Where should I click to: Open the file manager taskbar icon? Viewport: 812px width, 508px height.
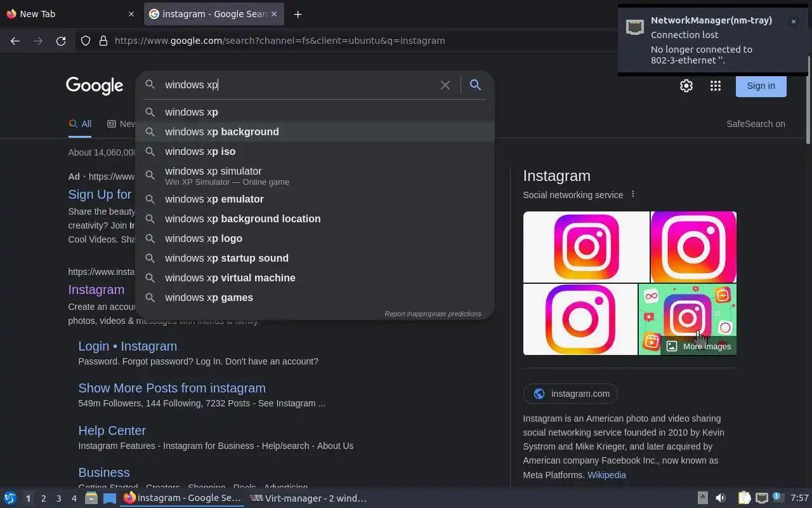pos(91,498)
